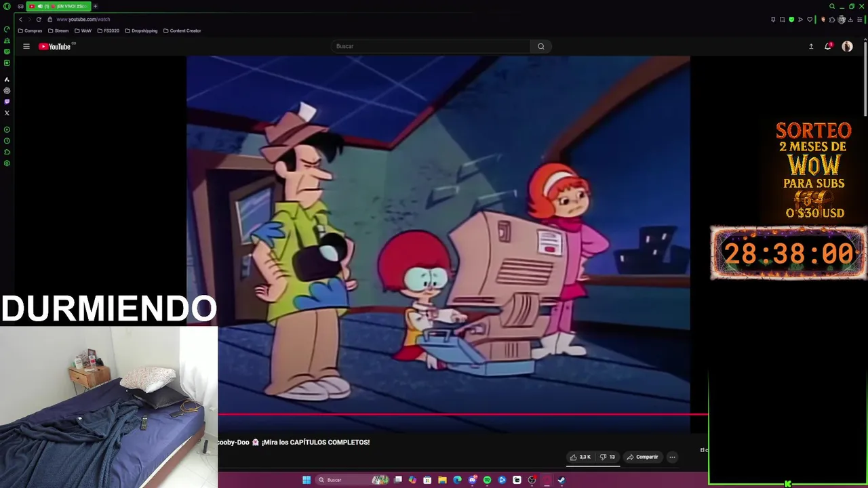
Task: Open the Dropshipping bookmark folder
Action: [141, 30]
